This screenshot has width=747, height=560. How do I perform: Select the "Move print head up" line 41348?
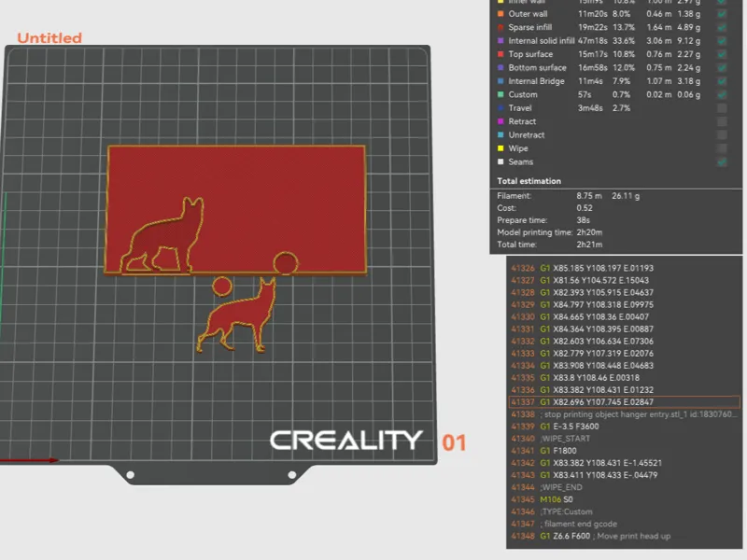[x=624, y=536]
